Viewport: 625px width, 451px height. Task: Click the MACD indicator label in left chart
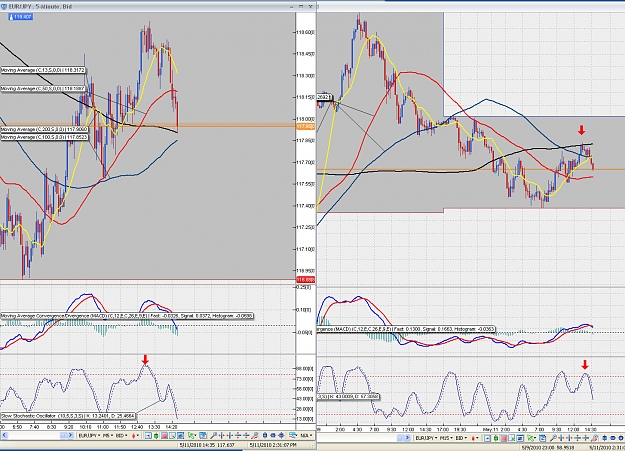point(127,316)
